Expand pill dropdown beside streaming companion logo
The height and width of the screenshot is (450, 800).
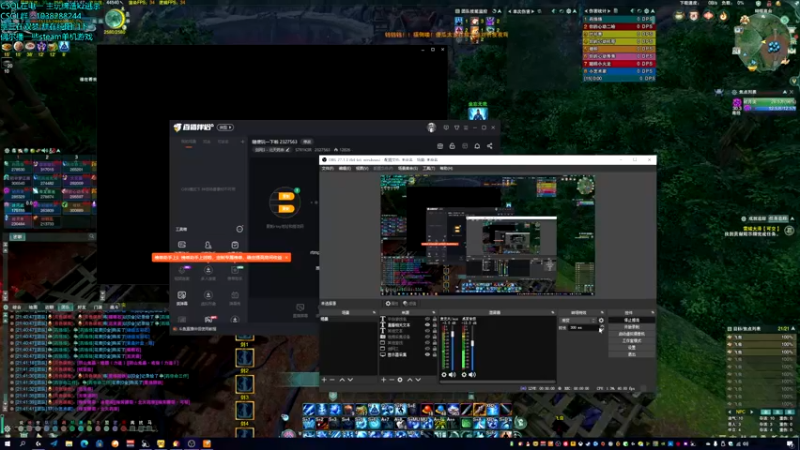(225, 127)
